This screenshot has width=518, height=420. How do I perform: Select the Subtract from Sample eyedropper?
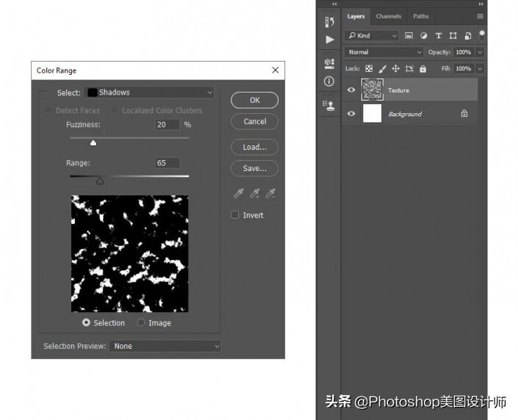coord(270,193)
